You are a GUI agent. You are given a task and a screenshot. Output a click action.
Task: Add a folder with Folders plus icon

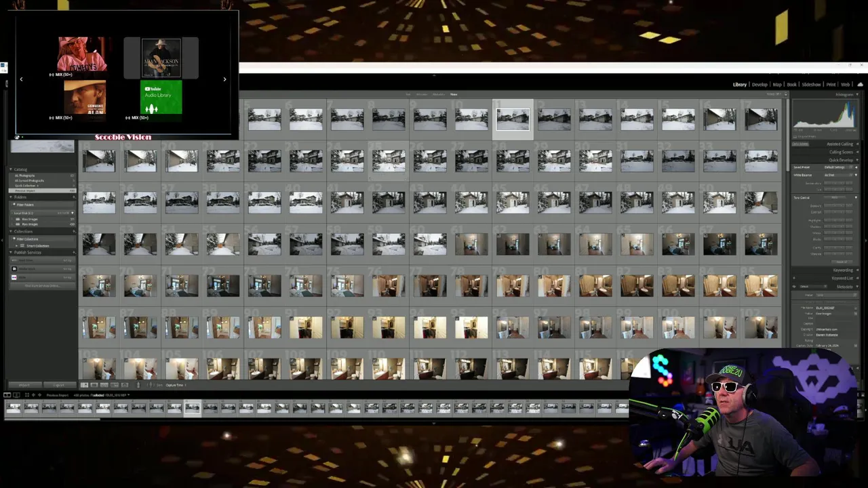73,197
